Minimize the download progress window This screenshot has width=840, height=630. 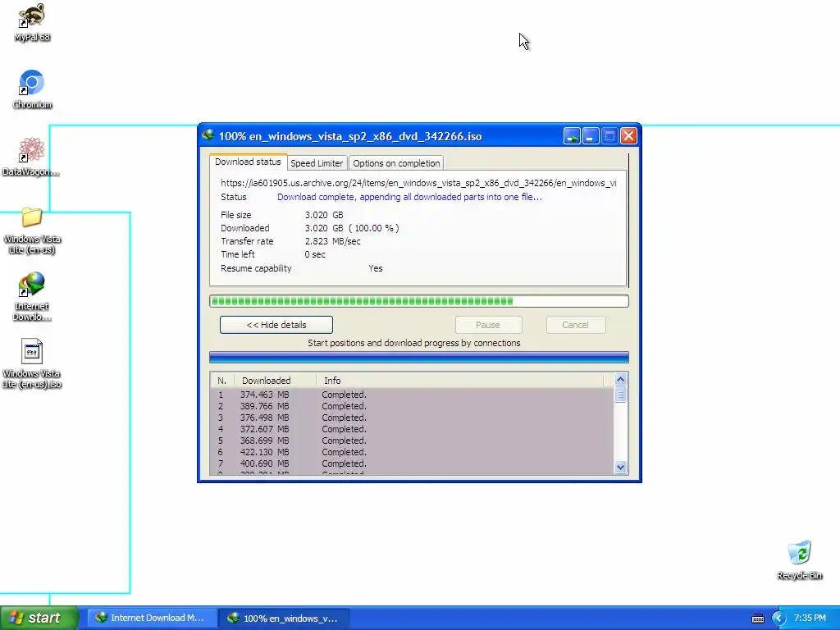[x=591, y=136]
